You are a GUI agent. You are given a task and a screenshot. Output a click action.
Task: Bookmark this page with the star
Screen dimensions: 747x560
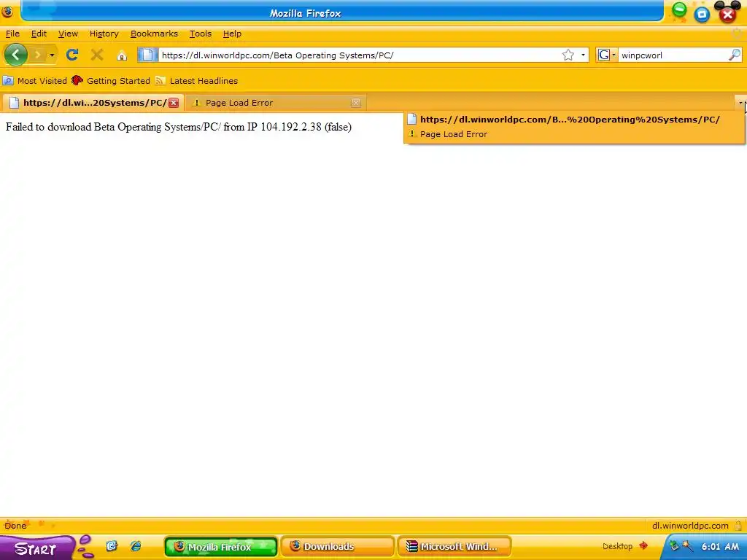tap(568, 55)
